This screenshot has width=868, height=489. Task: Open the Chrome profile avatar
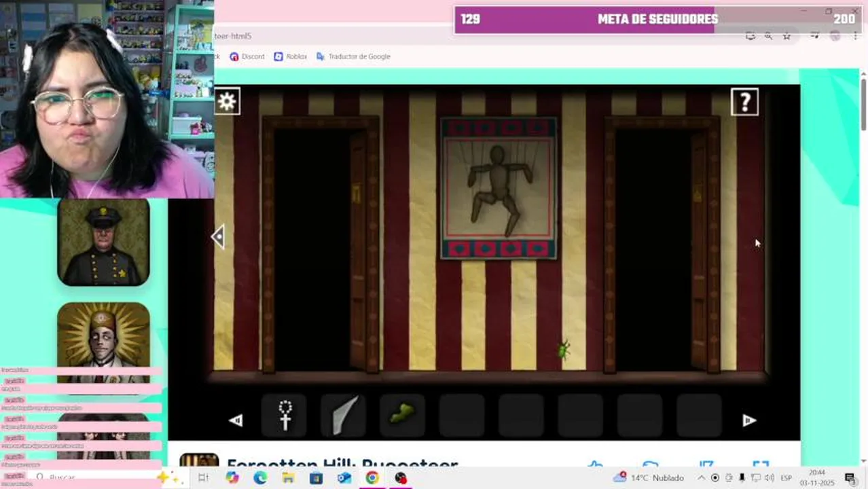(x=835, y=36)
